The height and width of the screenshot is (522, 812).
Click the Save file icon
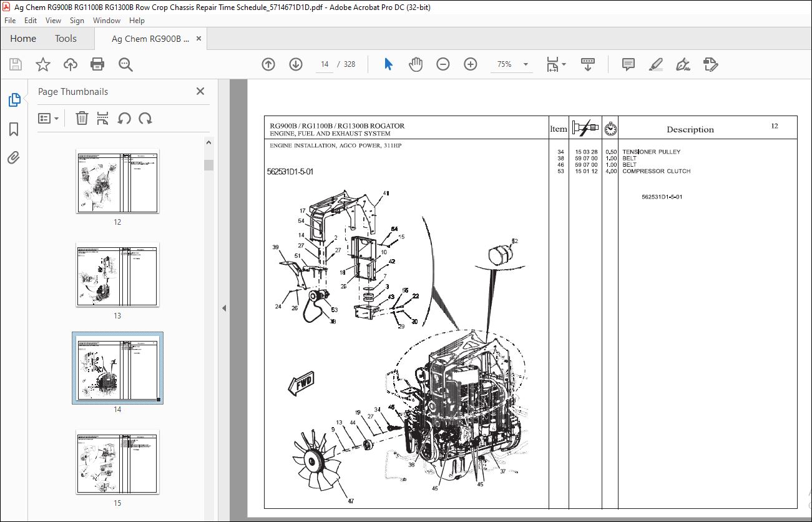click(x=16, y=64)
